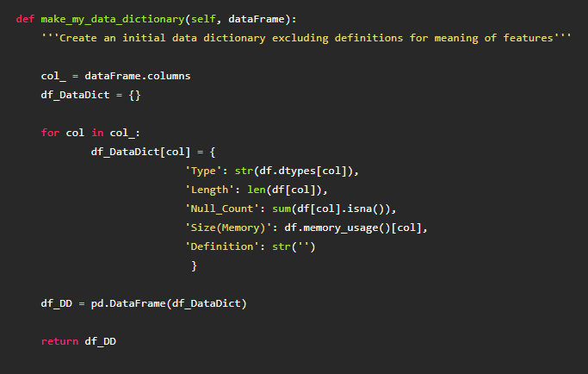
Task: Click the "str('')" expression
Action: tap(294, 246)
